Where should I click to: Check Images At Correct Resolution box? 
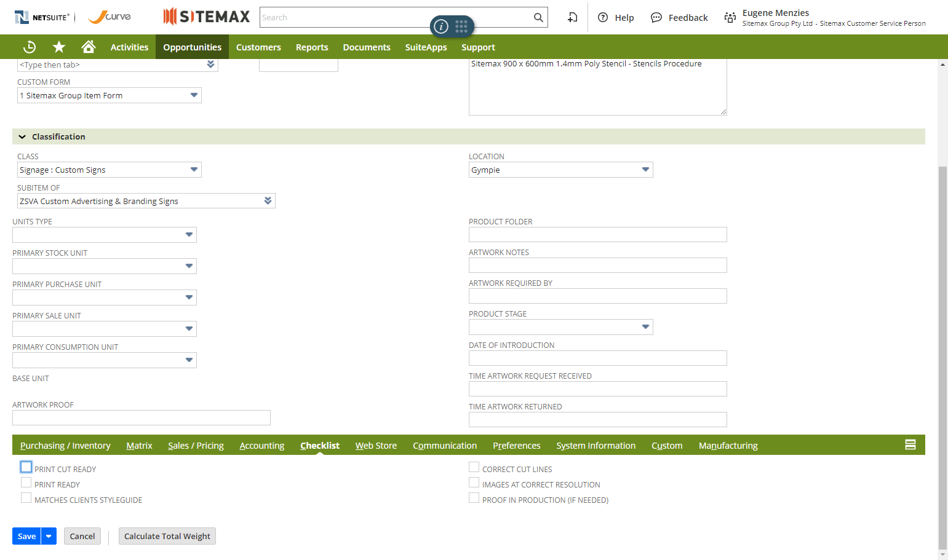tap(474, 483)
